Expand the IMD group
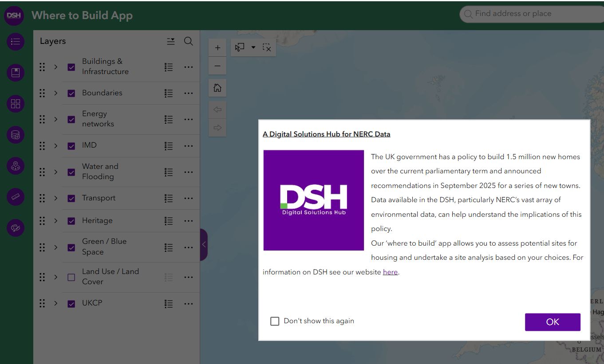Image resolution: width=604 pixels, height=364 pixels. click(55, 145)
